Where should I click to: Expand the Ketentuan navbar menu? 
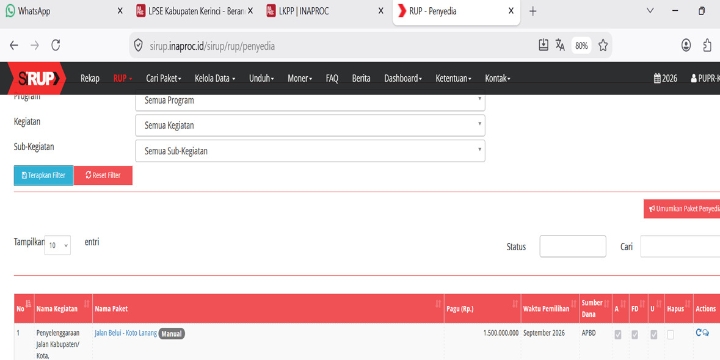[453, 79]
